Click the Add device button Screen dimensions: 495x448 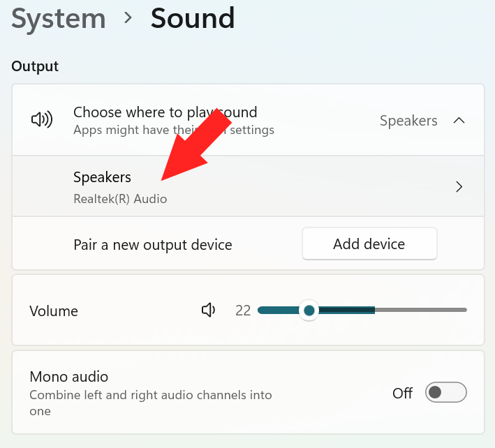[369, 244]
